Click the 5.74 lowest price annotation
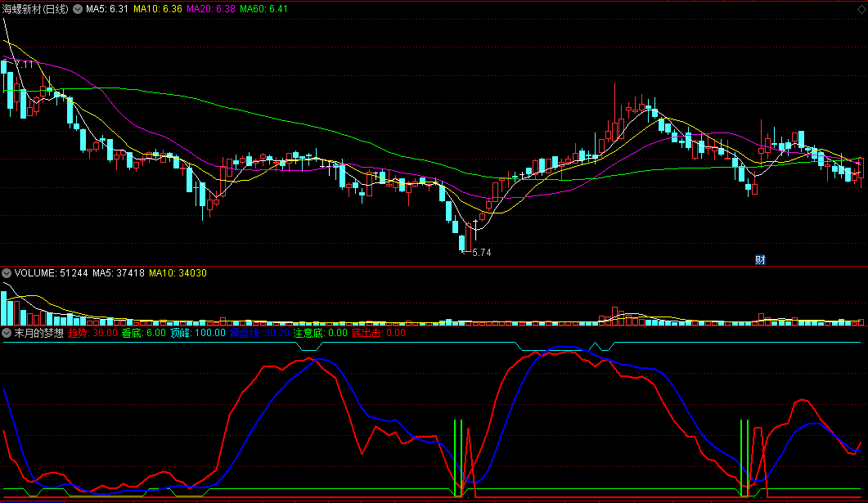 coord(482,253)
